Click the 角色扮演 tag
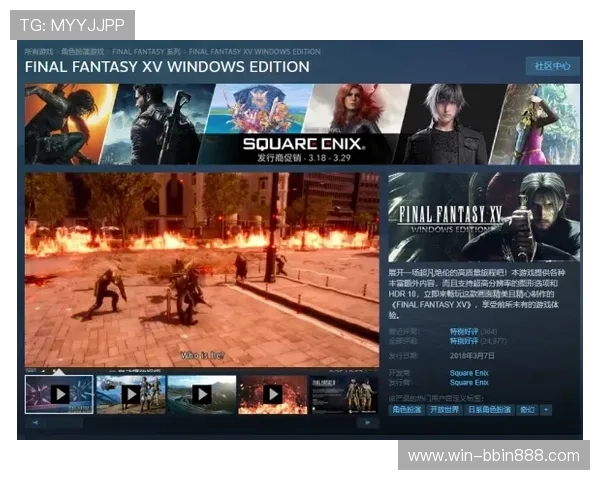Viewport: 600px width, 480px height. click(x=406, y=410)
